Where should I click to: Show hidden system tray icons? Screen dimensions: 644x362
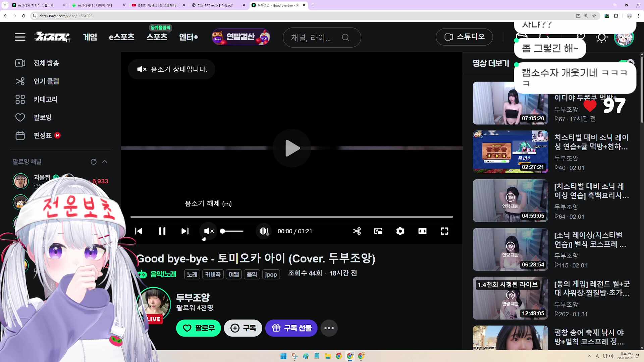pyautogui.click(x=589, y=356)
